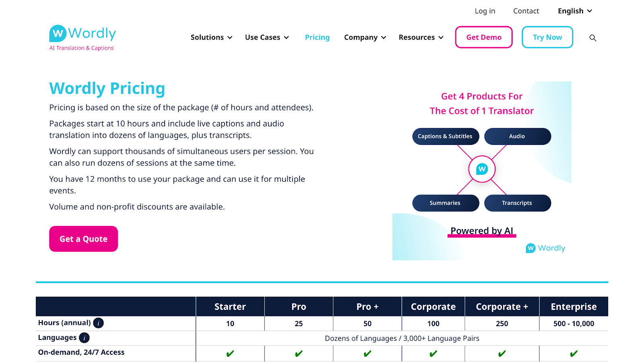644x362 pixels.
Task: Click the '500 - 10,000' Enterprise hours cell
Action: click(574, 323)
